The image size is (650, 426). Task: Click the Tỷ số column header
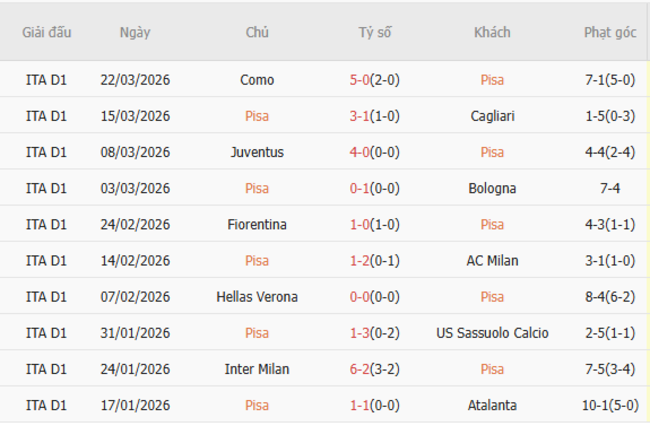[375, 32]
